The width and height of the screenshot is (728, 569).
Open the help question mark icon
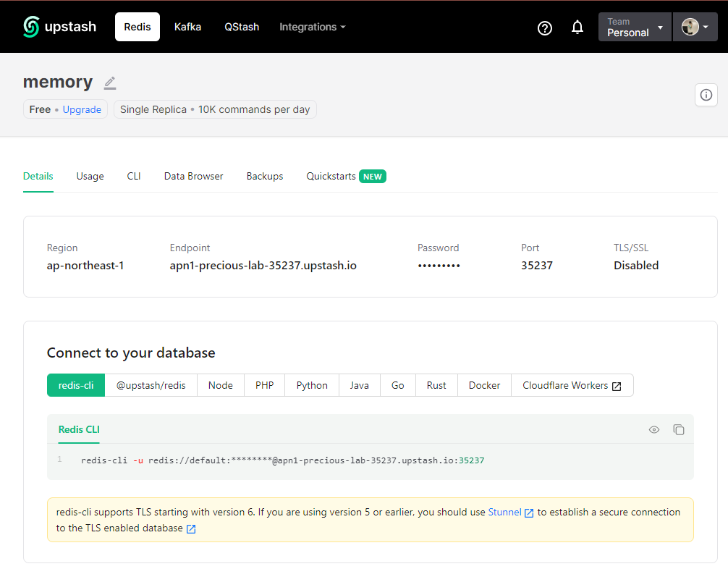coord(545,28)
